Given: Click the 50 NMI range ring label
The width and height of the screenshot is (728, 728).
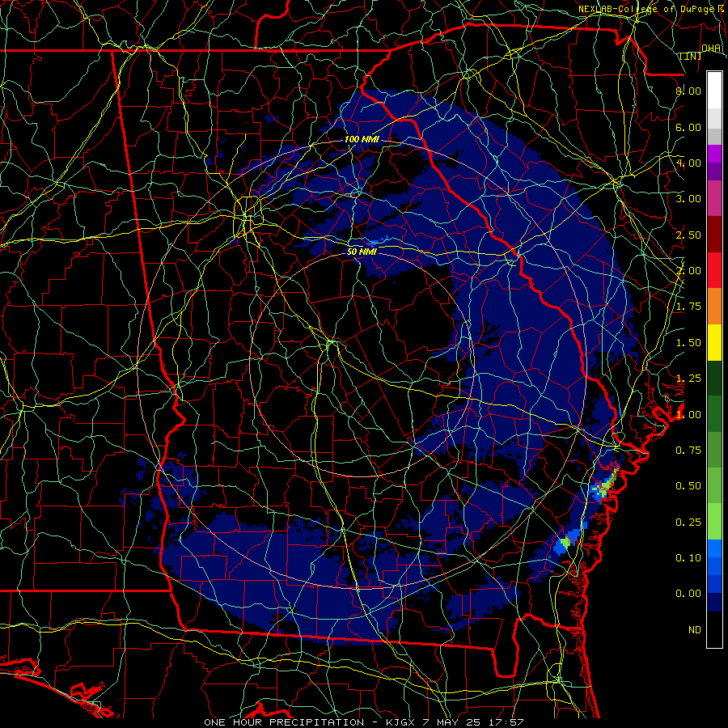Looking at the screenshot, I should pos(362,252).
